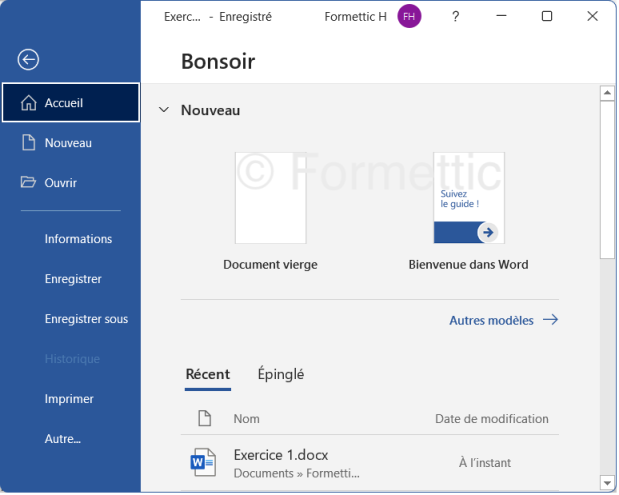Select the Récent tab
619x495 pixels.
click(207, 374)
